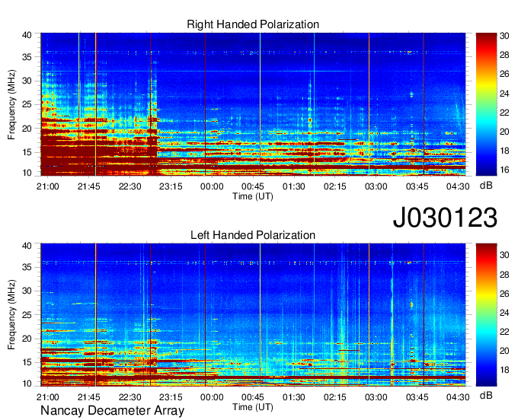This screenshot has width=518, height=420.
Task: Click the 23:15 time tick under the Left Handed plot
Action: (x=171, y=397)
